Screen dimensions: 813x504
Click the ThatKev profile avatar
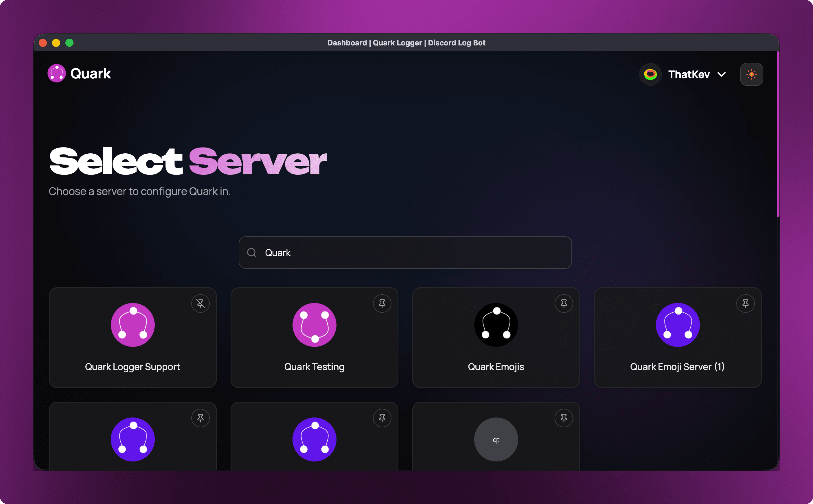(x=650, y=74)
